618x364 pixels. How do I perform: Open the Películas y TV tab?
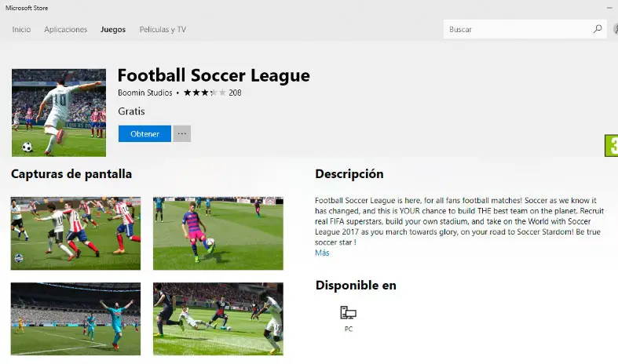pos(163,30)
